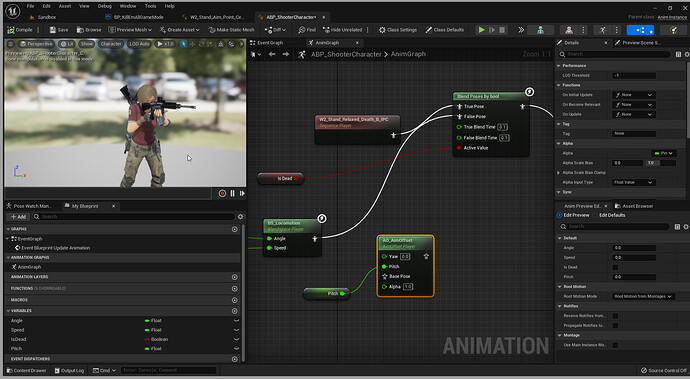Collapse the VARIABLES section

click(x=8, y=311)
